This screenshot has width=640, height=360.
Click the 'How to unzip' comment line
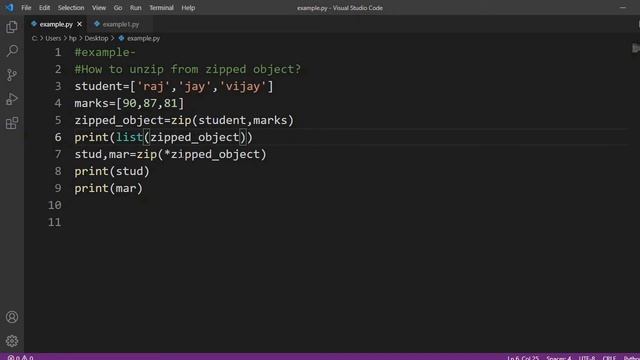[187, 69]
